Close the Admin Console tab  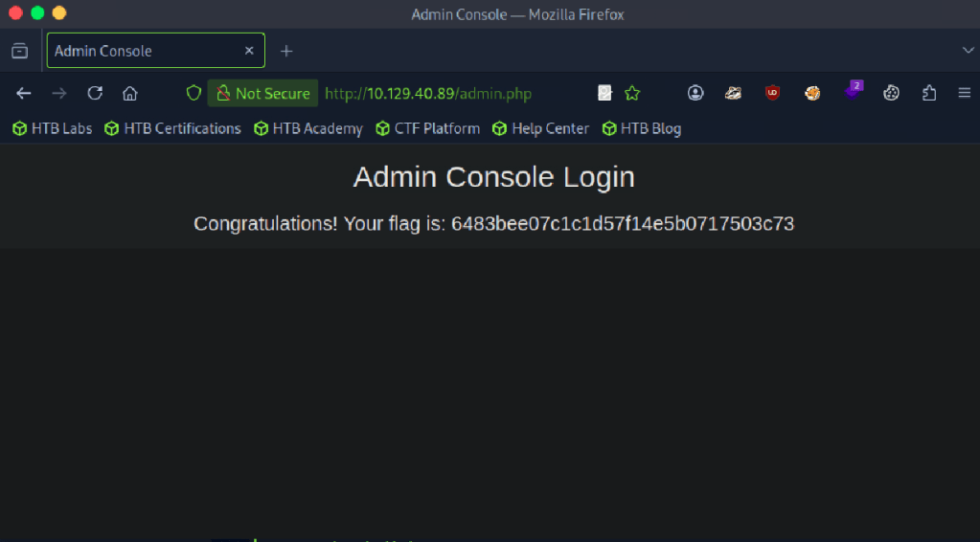249,51
